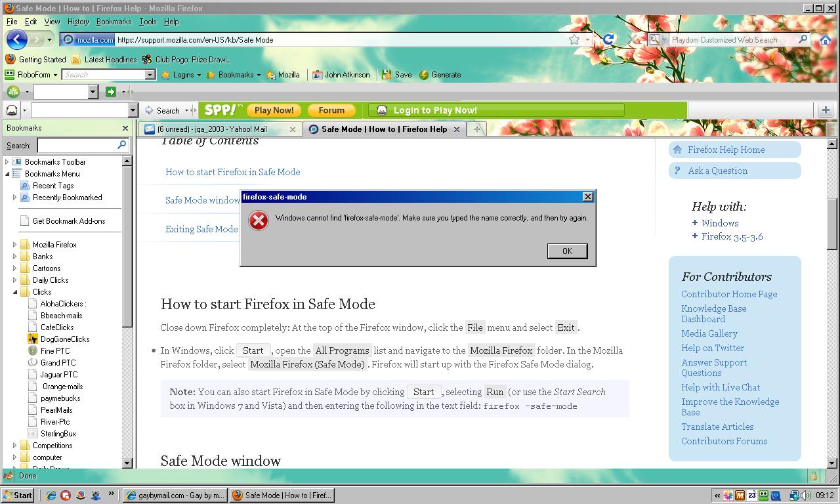Open the back/forward history dropdown

click(49, 40)
